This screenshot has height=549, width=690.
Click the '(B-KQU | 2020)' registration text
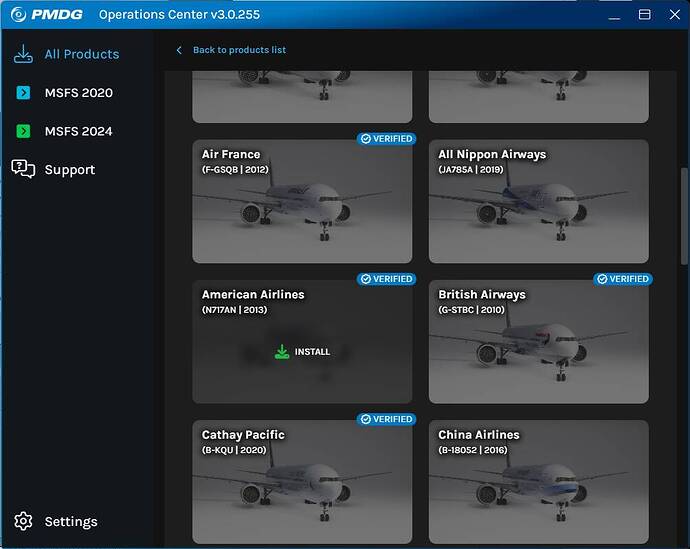pyautogui.click(x=234, y=450)
